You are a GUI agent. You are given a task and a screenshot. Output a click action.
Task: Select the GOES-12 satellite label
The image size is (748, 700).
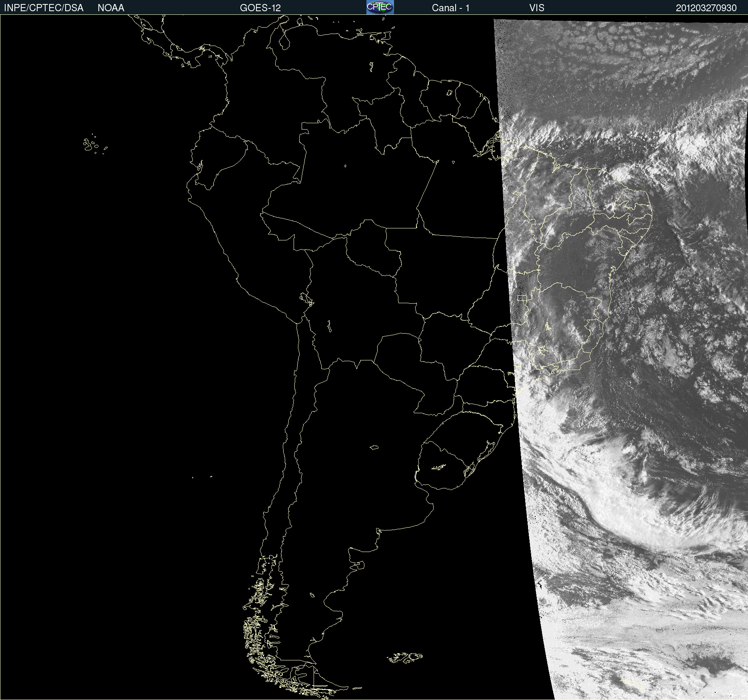point(260,8)
